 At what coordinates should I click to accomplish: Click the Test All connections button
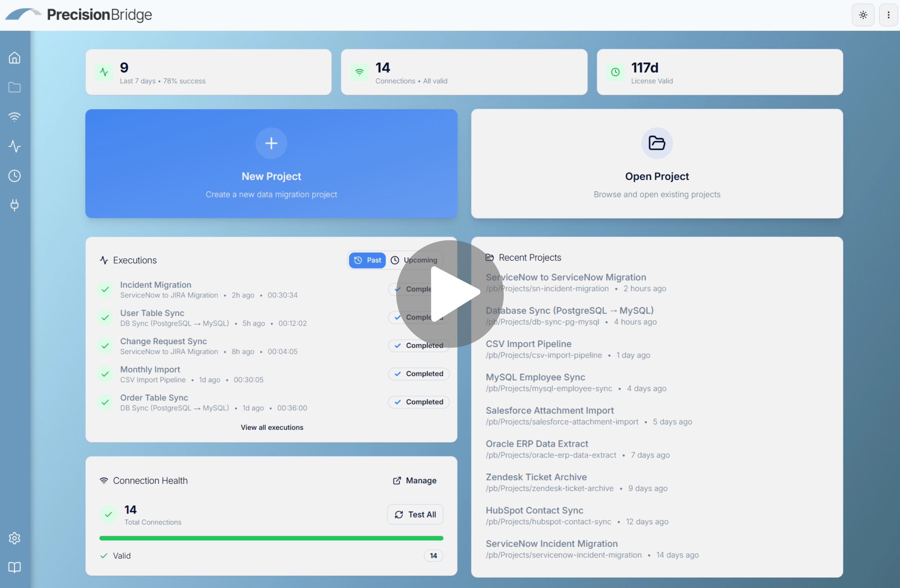pos(415,515)
